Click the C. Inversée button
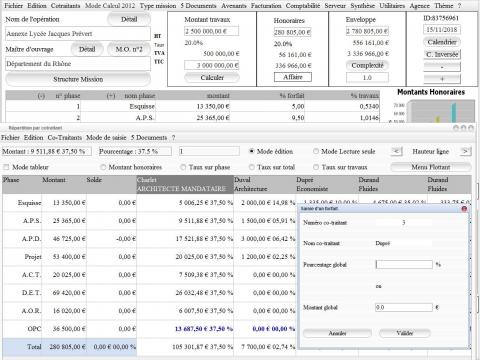Image resolution: width=480 pixels, height=360 pixels. pos(442,54)
